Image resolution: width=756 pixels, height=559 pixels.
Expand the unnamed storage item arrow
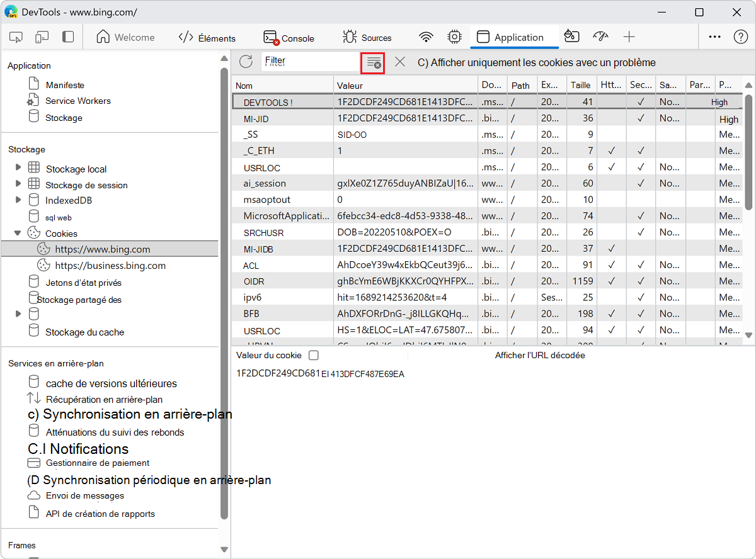point(18,312)
